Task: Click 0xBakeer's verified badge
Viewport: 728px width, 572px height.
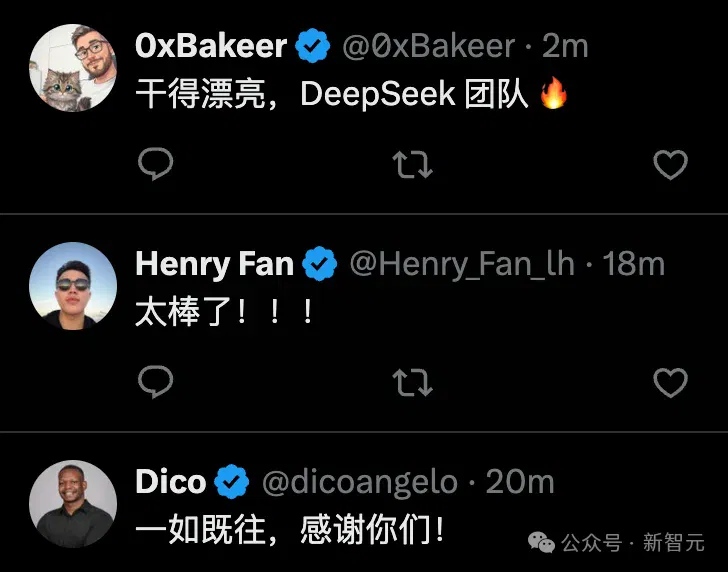Action: tap(312, 46)
